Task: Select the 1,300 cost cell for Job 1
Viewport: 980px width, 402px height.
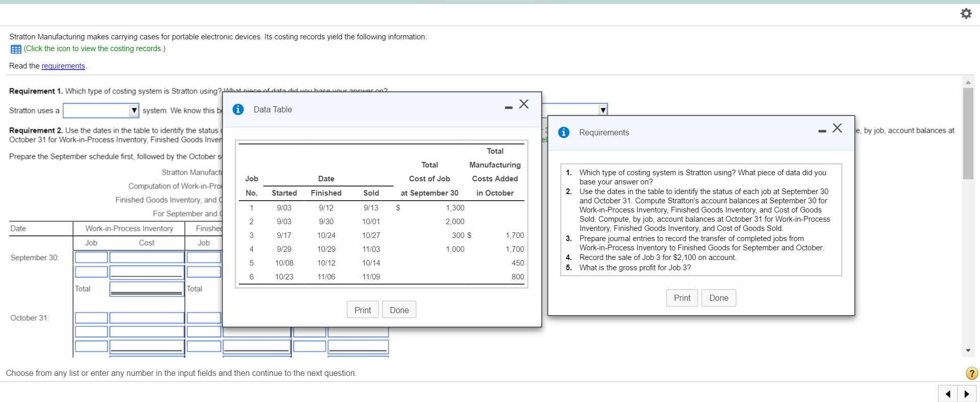Action: coord(455,208)
